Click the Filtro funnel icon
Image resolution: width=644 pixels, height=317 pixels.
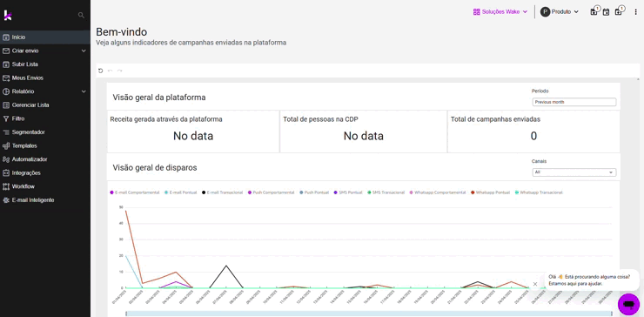click(6, 118)
